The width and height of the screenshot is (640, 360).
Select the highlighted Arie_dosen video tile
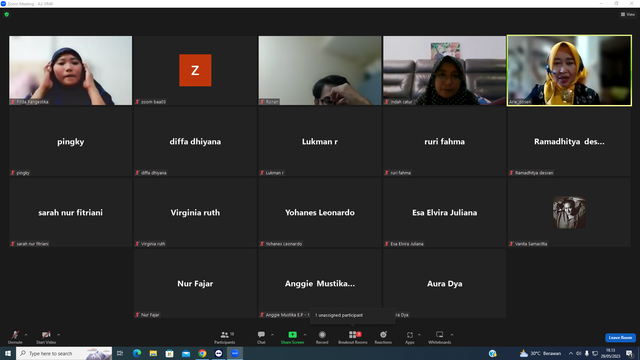click(x=569, y=70)
